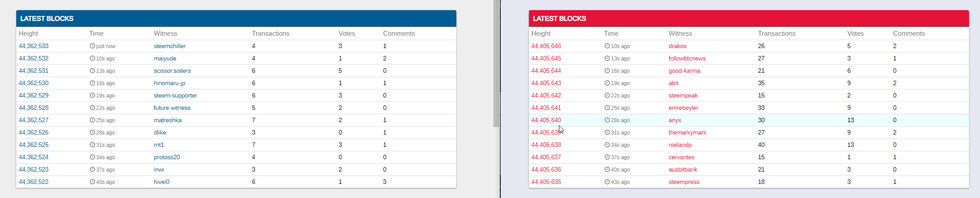The width and height of the screenshot is (980, 198).
Task: Open witness hinomaru-jp profile
Action: [169, 83]
